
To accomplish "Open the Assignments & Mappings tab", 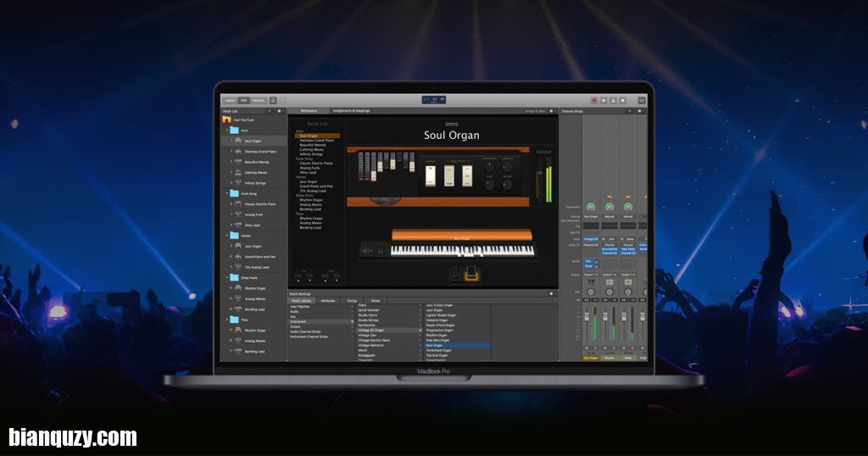I will [352, 111].
